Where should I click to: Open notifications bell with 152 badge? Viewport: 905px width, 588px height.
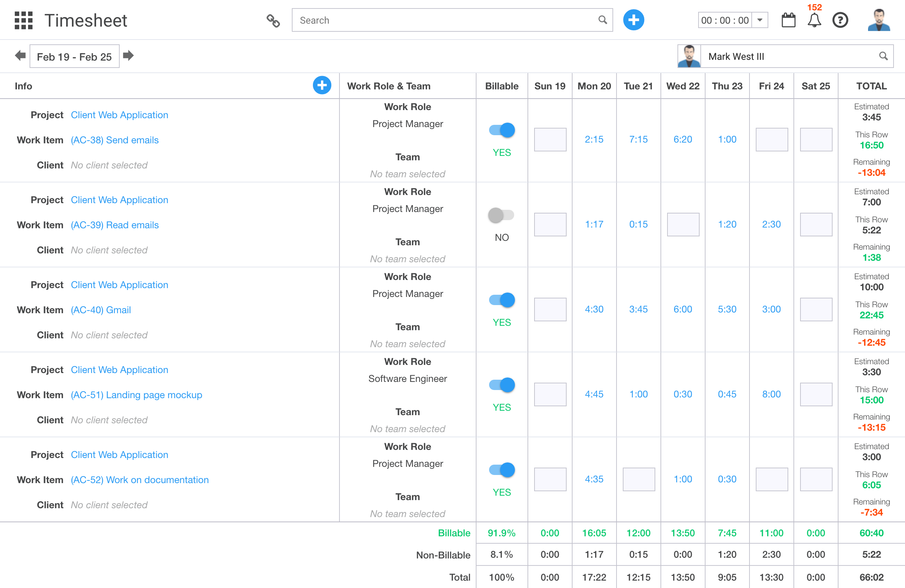tap(814, 20)
